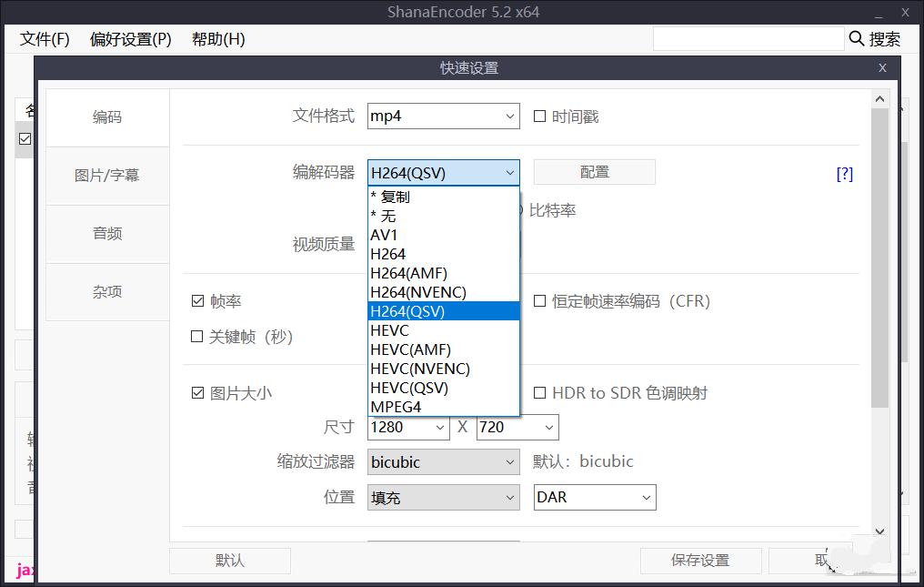The height and width of the screenshot is (587, 924).
Task: Select AV1 in the codec dropdown list
Action: (x=385, y=235)
